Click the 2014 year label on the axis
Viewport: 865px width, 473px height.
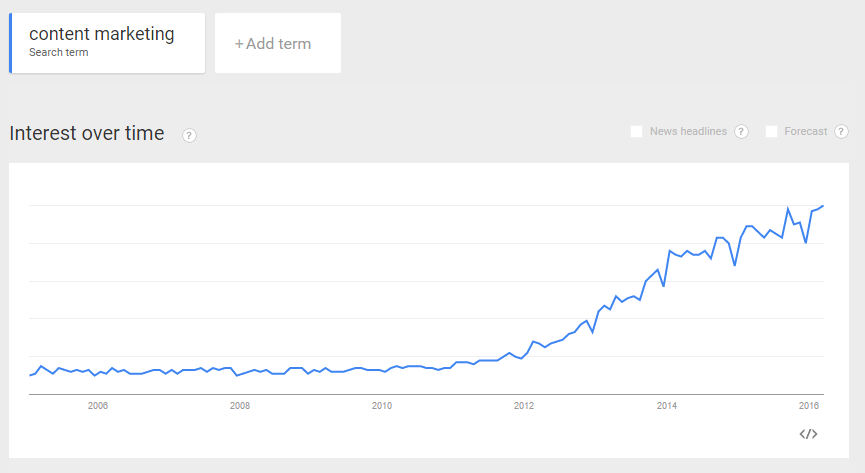[x=666, y=405]
